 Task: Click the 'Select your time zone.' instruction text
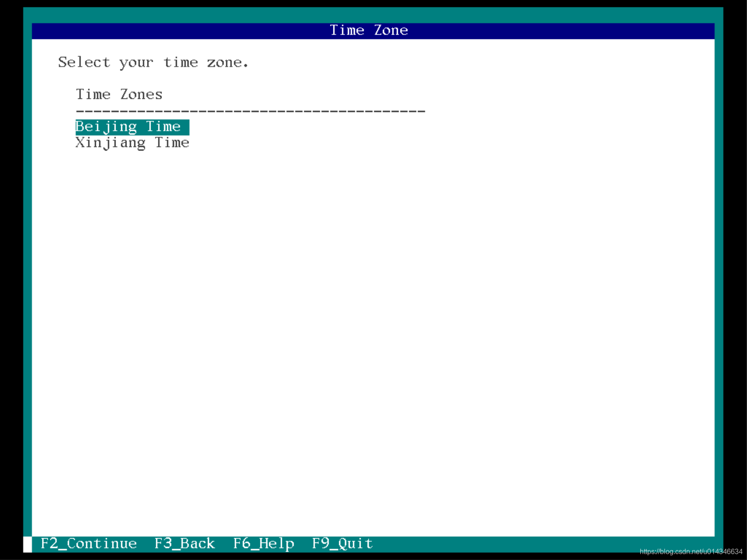point(153,63)
